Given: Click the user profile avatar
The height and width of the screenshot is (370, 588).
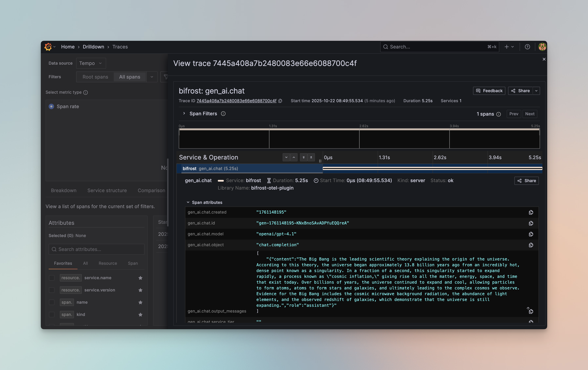Looking at the screenshot, I should (x=542, y=47).
